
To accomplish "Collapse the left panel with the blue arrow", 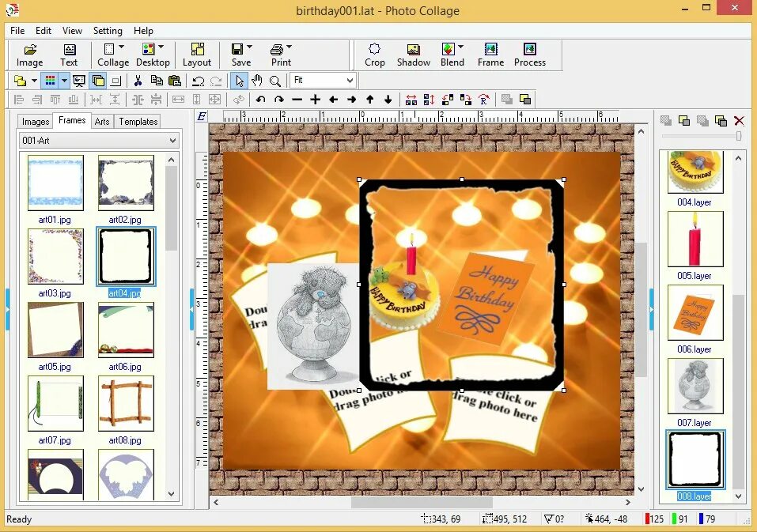I will [191, 309].
